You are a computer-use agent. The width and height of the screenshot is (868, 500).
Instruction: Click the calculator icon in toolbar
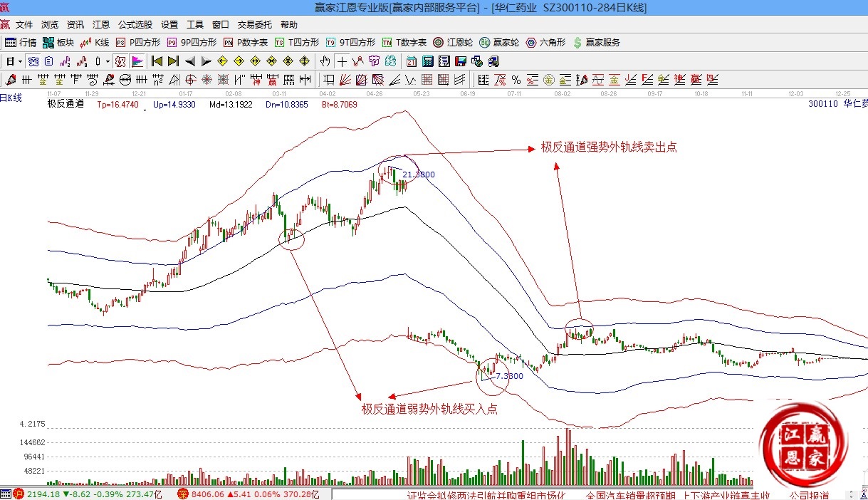pos(428,61)
